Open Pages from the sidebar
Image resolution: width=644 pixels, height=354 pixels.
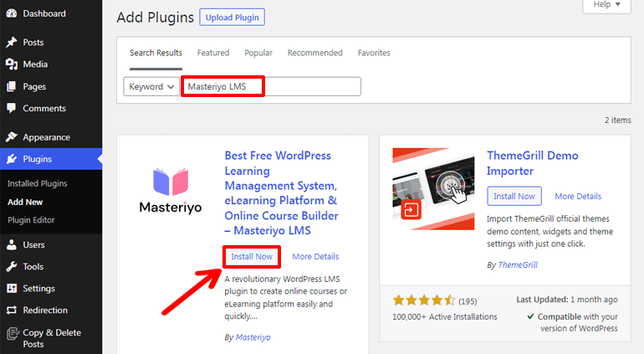[34, 87]
